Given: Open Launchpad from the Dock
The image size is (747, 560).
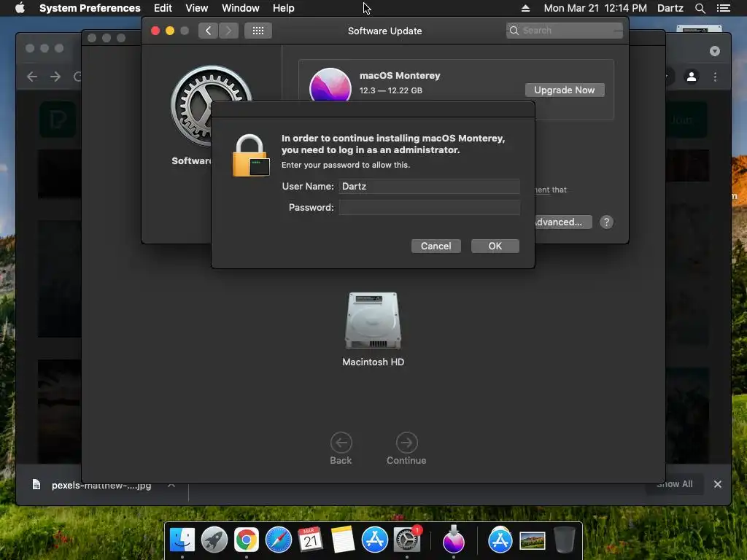Looking at the screenshot, I should pyautogui.click(x=214, y=540).
